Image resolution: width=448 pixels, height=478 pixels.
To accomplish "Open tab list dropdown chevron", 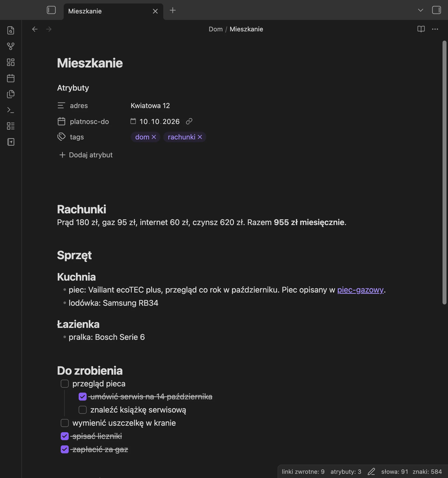I will [x=421, y=10].
